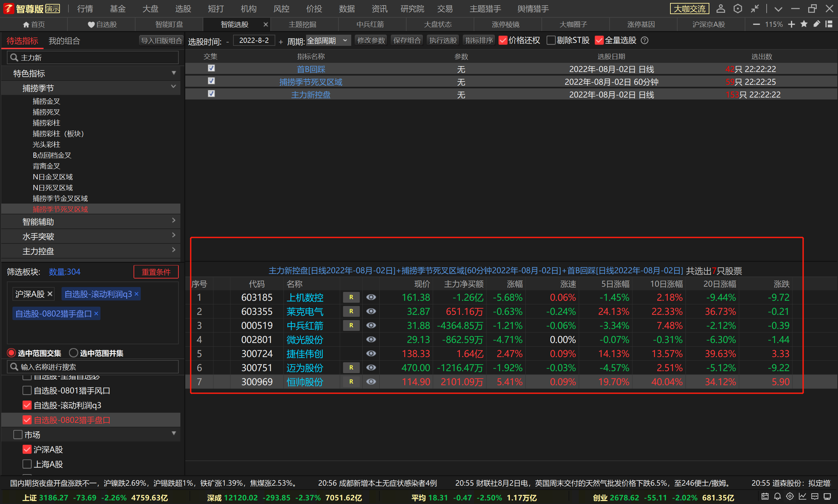Viewport: 838px width, 504px height.
Task: Click the R badge for 上机数控
Action: tap(351, 297)
